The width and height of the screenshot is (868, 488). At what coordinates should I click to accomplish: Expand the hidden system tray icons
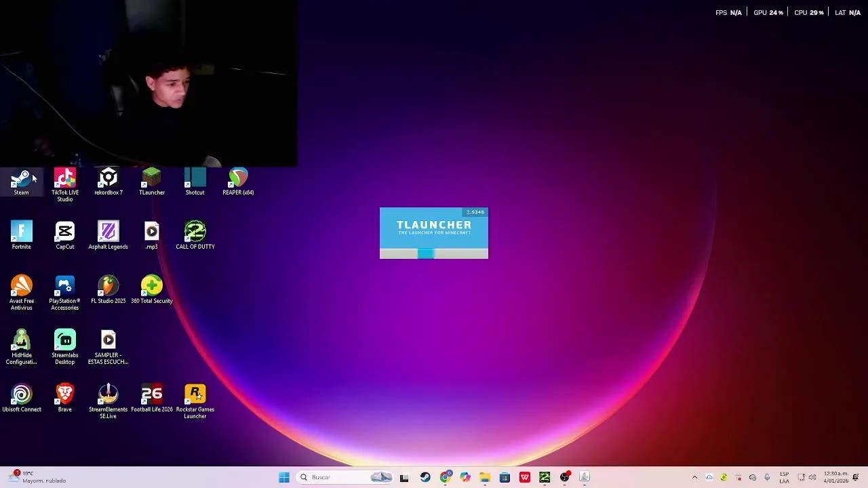click(x=694, y=477)
